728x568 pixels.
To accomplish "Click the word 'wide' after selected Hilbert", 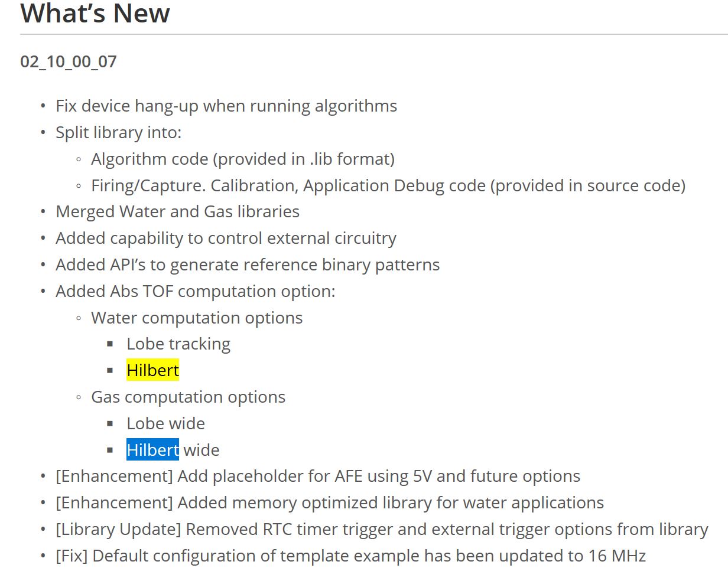I will tap(201, 450).
